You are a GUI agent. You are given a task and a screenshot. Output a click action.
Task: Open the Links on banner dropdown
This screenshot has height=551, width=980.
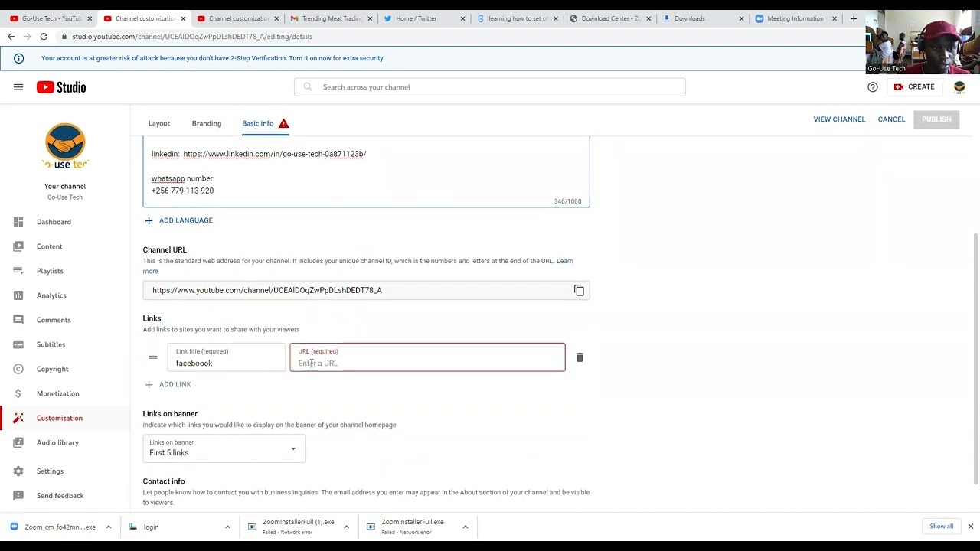pos(224,448)
